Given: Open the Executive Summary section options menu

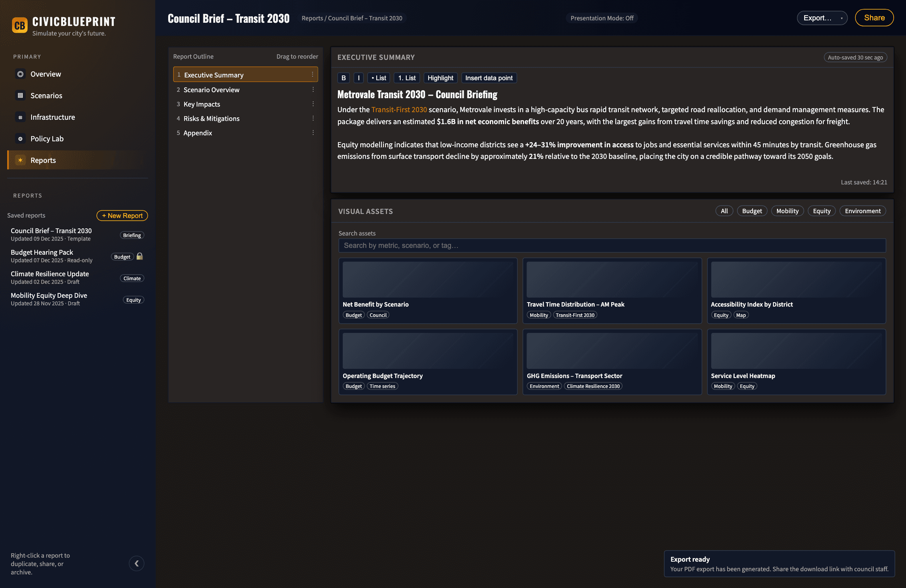Looking at the screenshot, I should (x=312, y=75).
